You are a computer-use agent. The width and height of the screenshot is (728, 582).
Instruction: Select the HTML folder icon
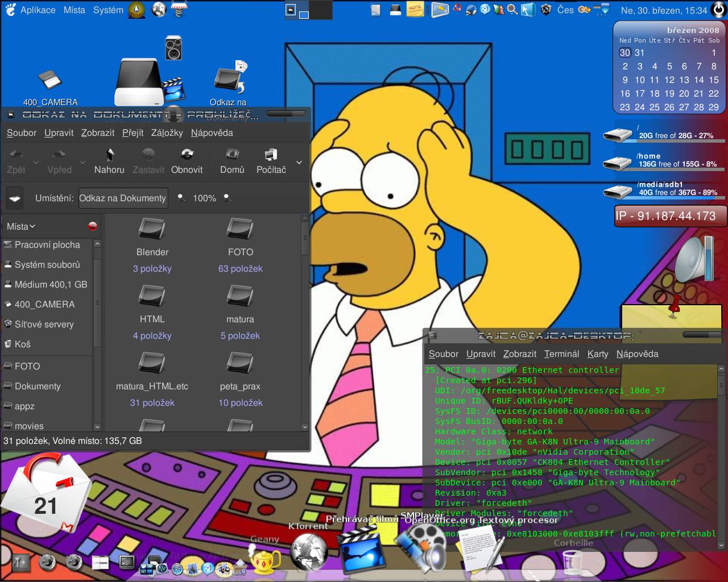(x=152, y=296)
